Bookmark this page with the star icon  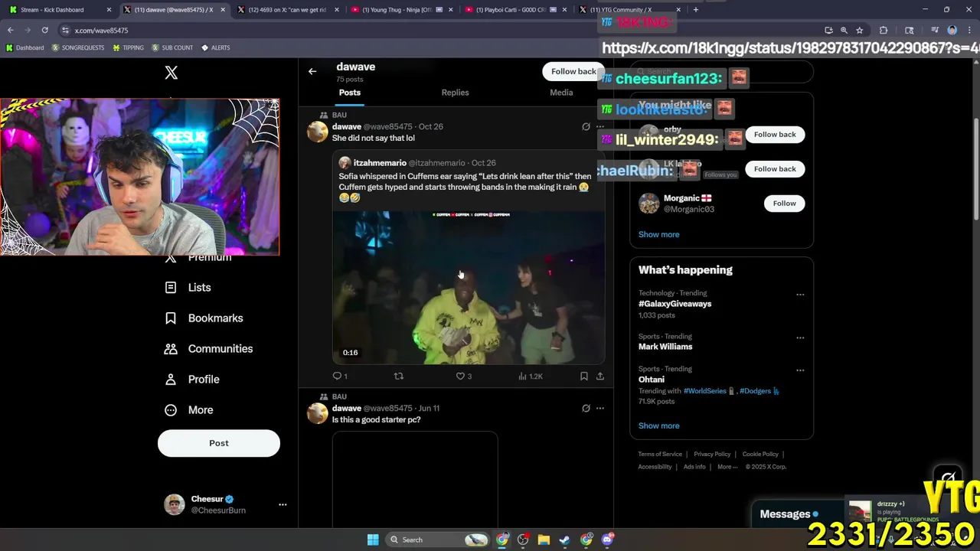pyautogui.click(x=860, y=30)
